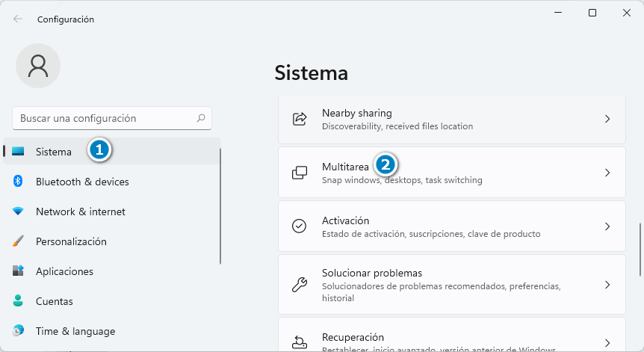Expand Nearby sharing chevron
644x352 pixels.
pyautogui.click(x=607, y=119)
